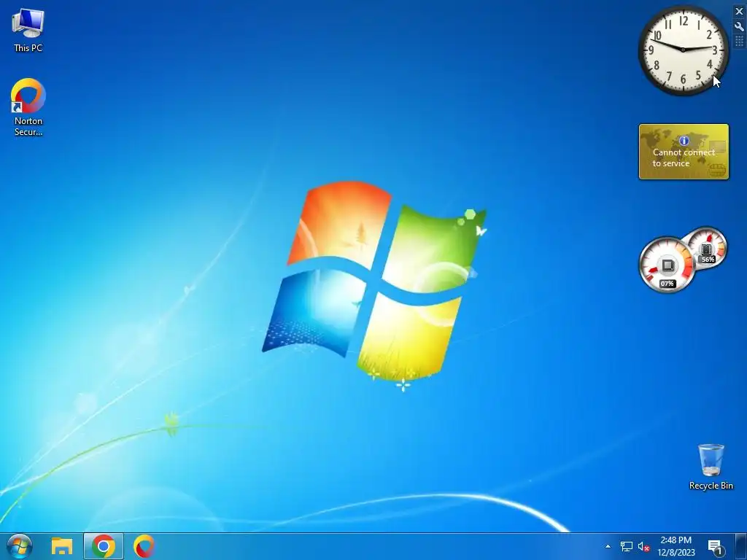The width and height of the screenshot is (747, 560).
Task: Launch Norton from the taskbar icon
Action: (144, 546)
